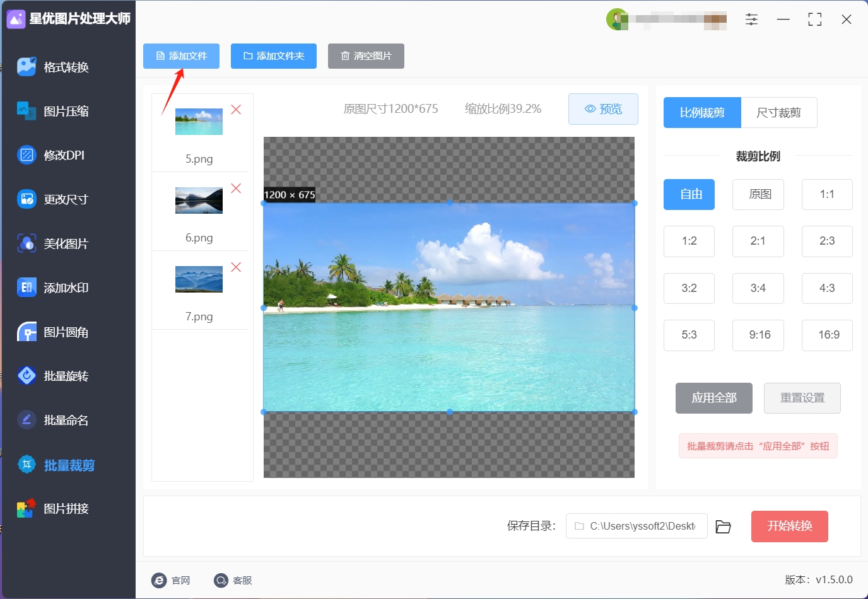
Task: Open the settings sliders icon
Action: pos(751,20)
